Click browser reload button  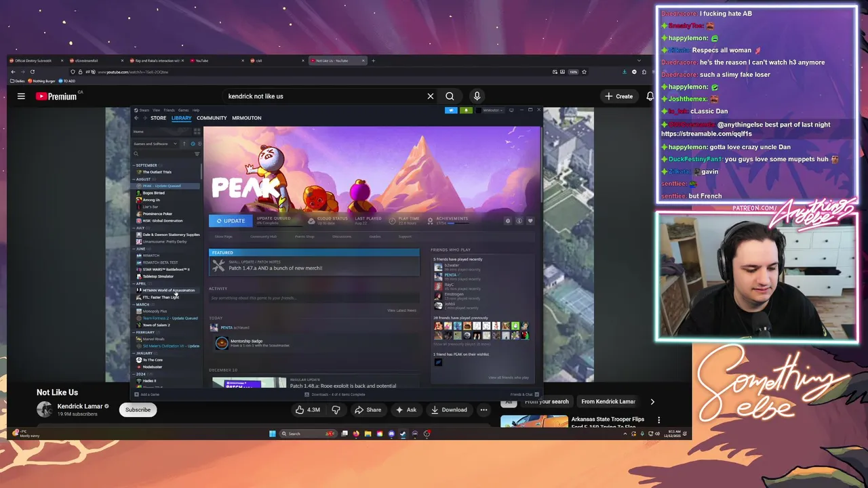(33, 72)
